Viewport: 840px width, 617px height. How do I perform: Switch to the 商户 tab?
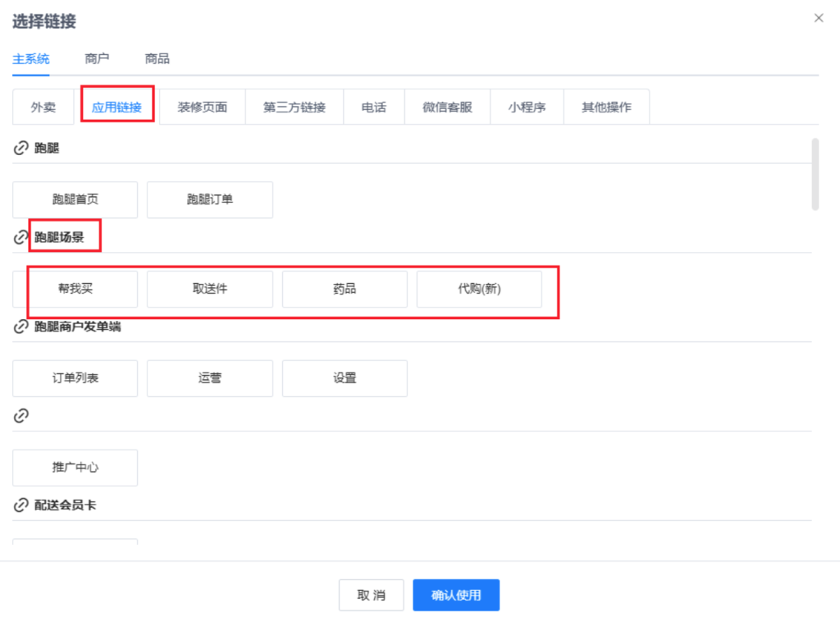coord(97,59)
